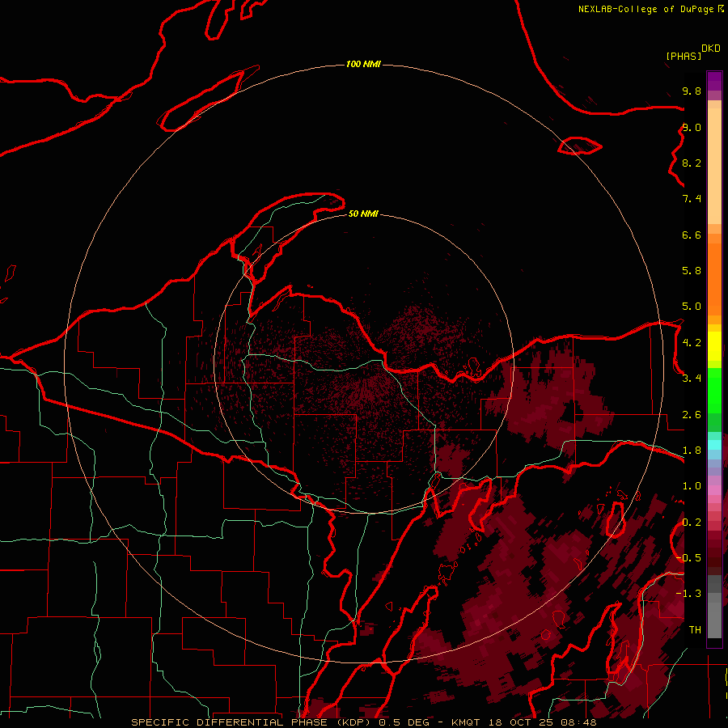Click the 'KMQT' station identifier in caption
Viewport: 728px width, 728px height.
pos(465,722)
